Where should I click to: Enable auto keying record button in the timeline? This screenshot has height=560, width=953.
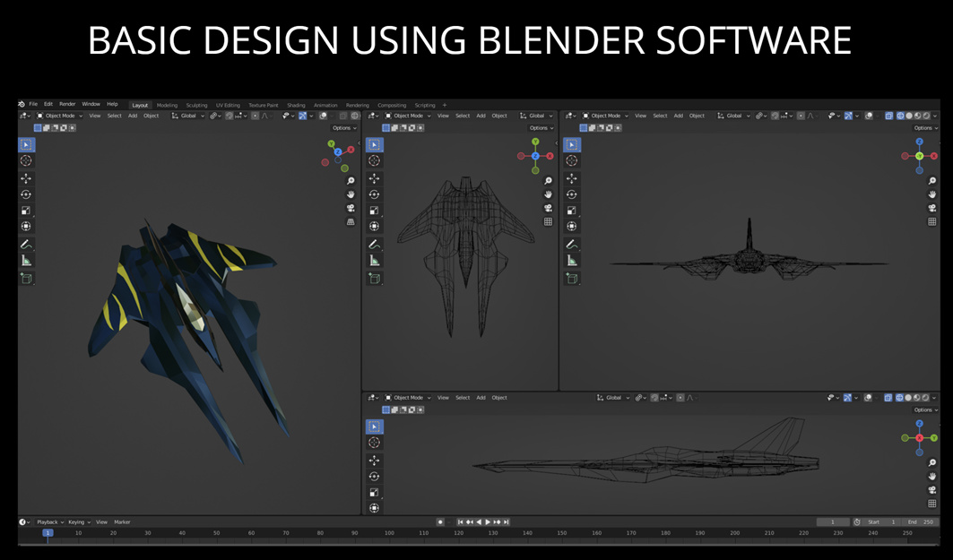coord(441,521)
